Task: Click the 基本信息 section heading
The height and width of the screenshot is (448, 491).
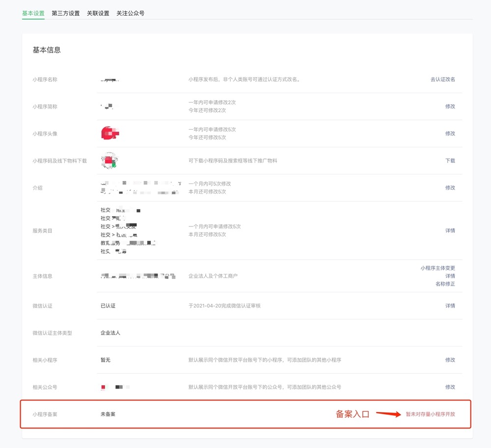Action: click(47, 50)
